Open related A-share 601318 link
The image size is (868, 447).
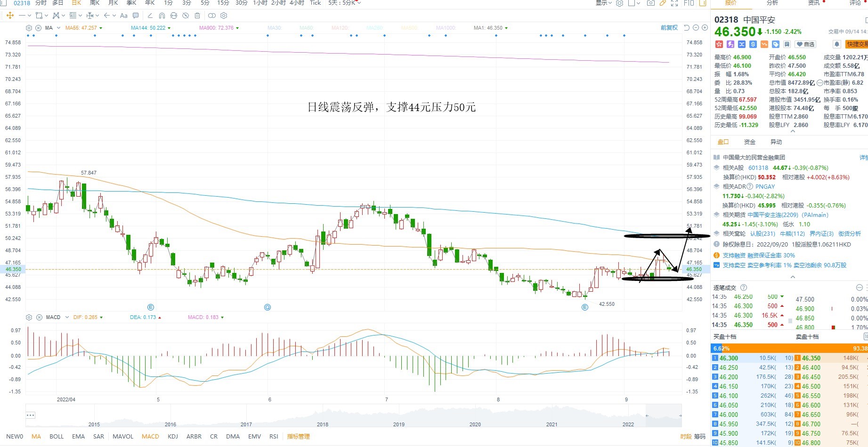[758, 168]
